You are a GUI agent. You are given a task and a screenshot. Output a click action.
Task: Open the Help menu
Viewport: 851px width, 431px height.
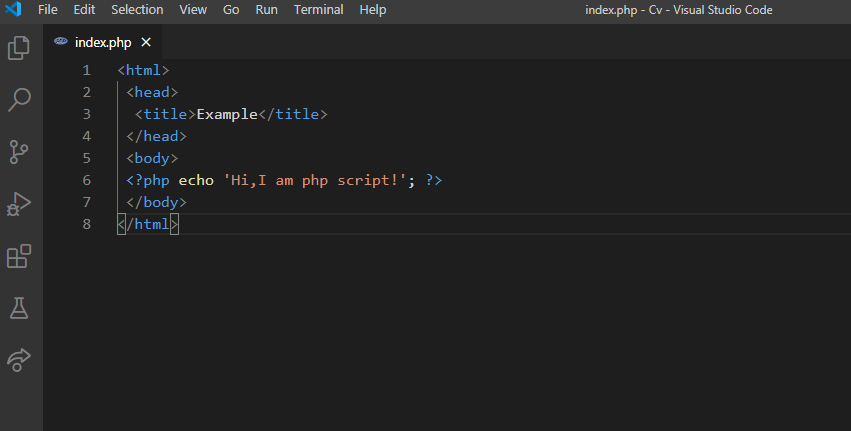coord(372,10)
